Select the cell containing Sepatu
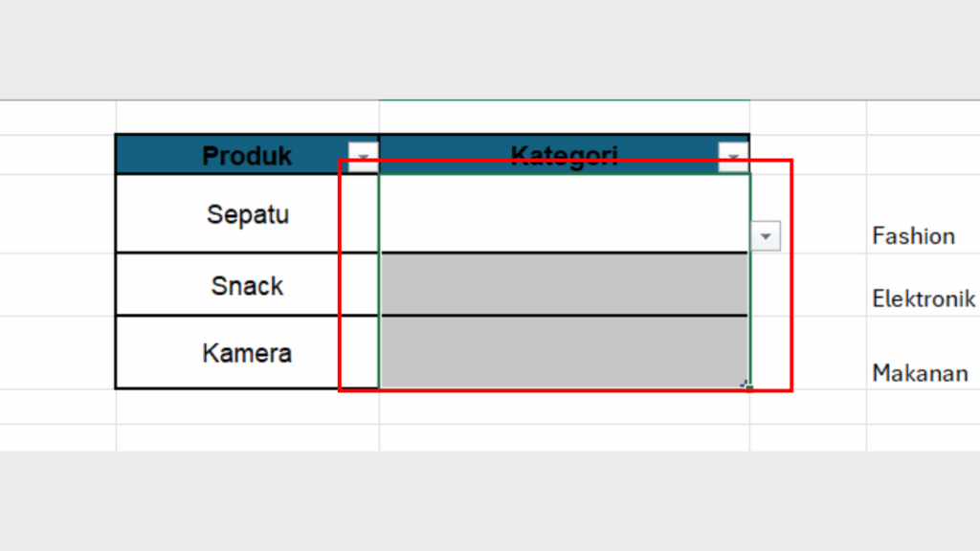The width and height of the screenshot is (980, 551). (247, 214)
